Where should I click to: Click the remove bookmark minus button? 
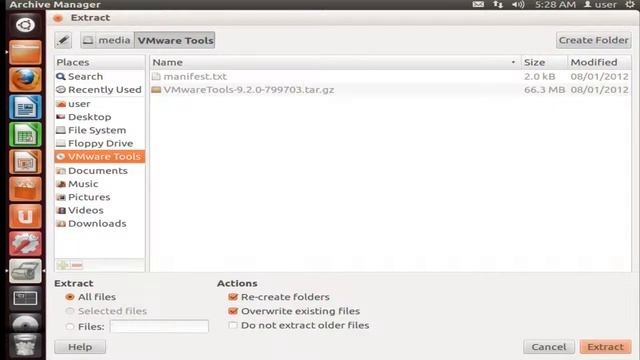coord(76,265)
